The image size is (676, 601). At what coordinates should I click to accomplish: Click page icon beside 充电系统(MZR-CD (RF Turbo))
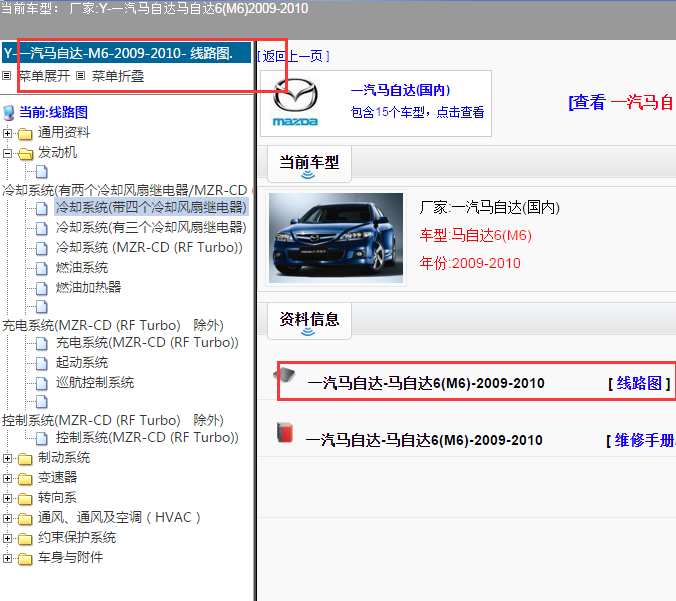coord(42,343)
